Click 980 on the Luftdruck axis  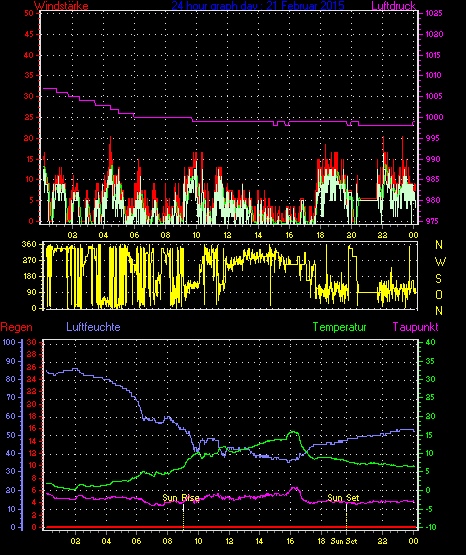432,200
